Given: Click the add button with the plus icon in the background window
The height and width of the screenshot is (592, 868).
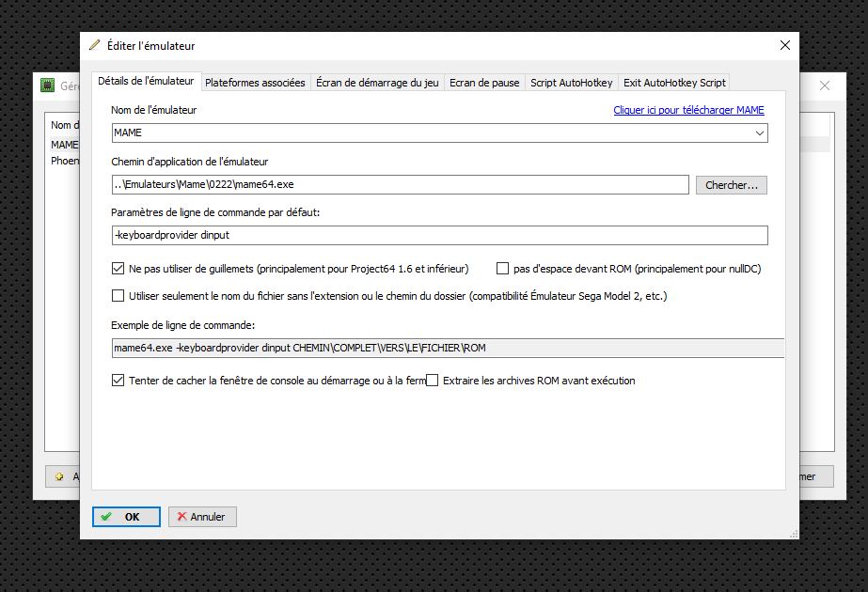Looking at the screenshot, I should (63, 476).
